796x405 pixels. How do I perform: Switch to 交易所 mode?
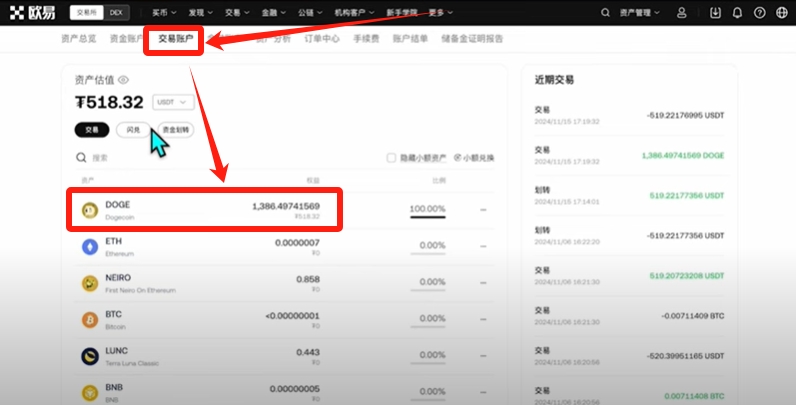86,13
